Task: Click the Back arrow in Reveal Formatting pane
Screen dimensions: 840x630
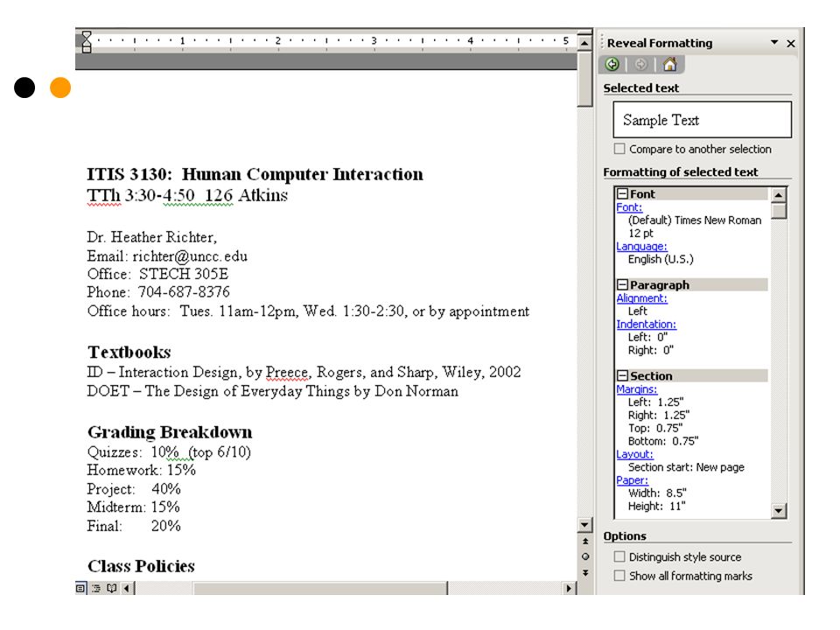Action: tap(612, 64)
